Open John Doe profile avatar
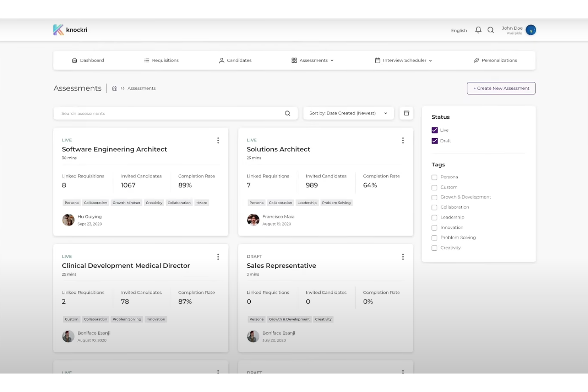Viewport: 588px width, 392px height. point(531,30)
